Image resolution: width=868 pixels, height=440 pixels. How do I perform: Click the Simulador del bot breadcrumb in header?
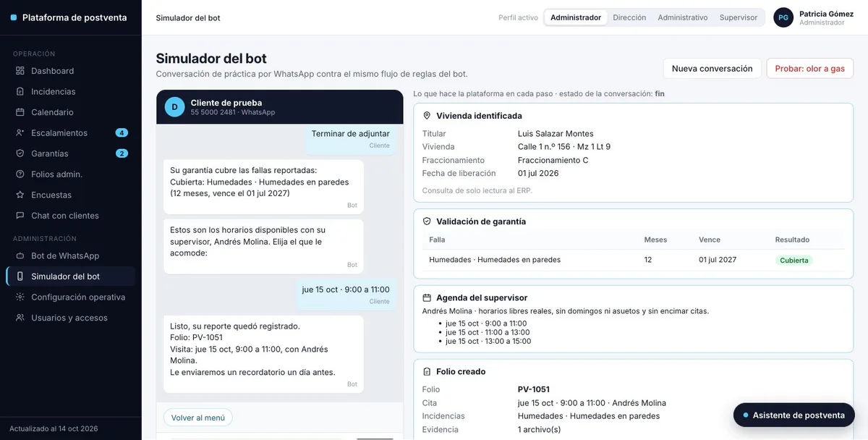click(188, 17)
